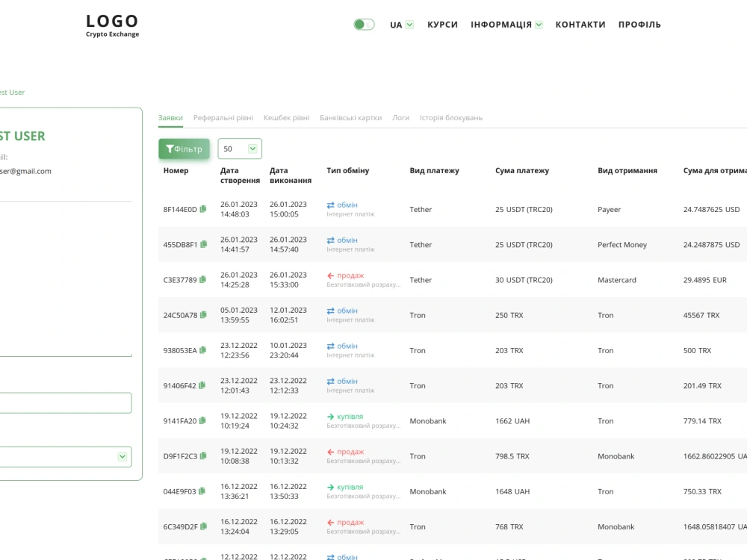Click the 250 TRX payment amount
Image resolution: width=747 pixels, height=560 pixels.
pos(509,315)
